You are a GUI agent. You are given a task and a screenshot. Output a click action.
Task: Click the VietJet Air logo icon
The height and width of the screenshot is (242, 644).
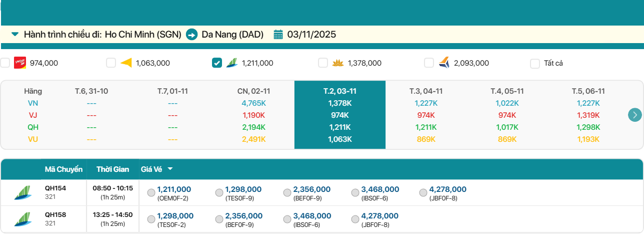click(x=20, y=63)
